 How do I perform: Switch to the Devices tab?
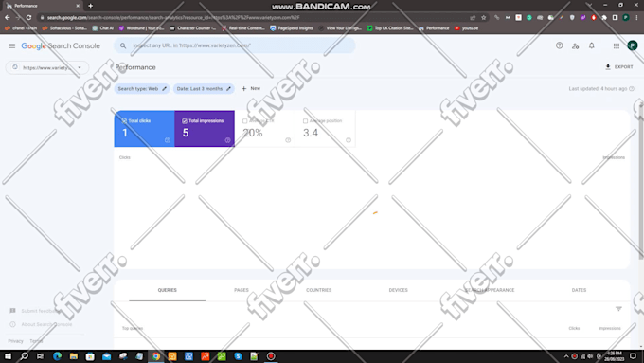[x=399, y=290]
